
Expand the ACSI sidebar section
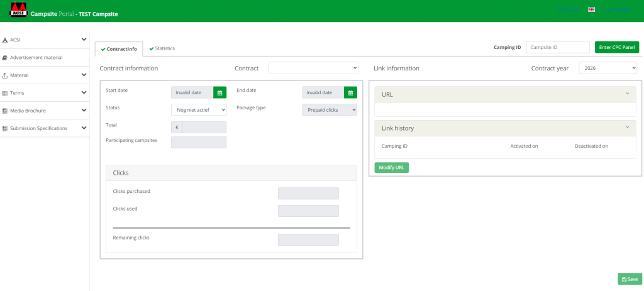(84, 40)
